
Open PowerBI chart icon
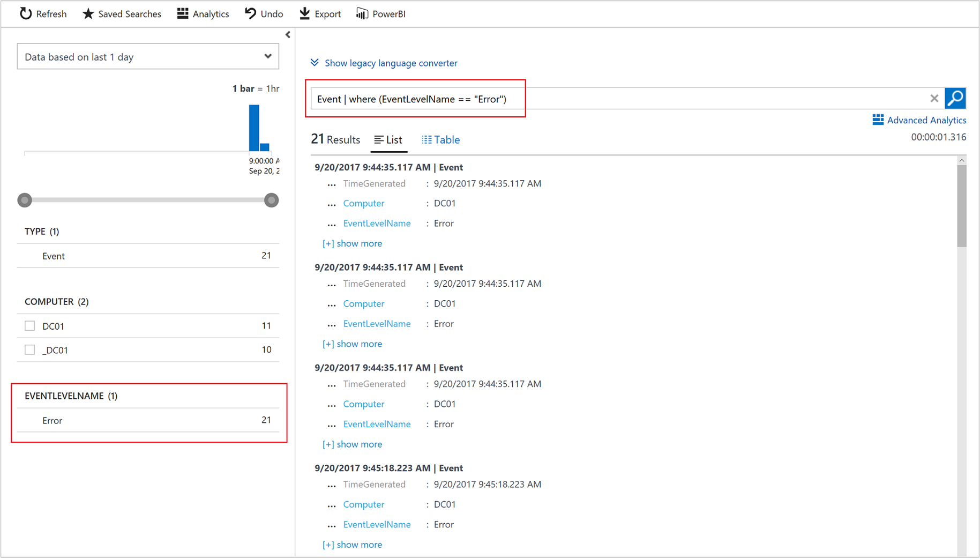(362, 13)
